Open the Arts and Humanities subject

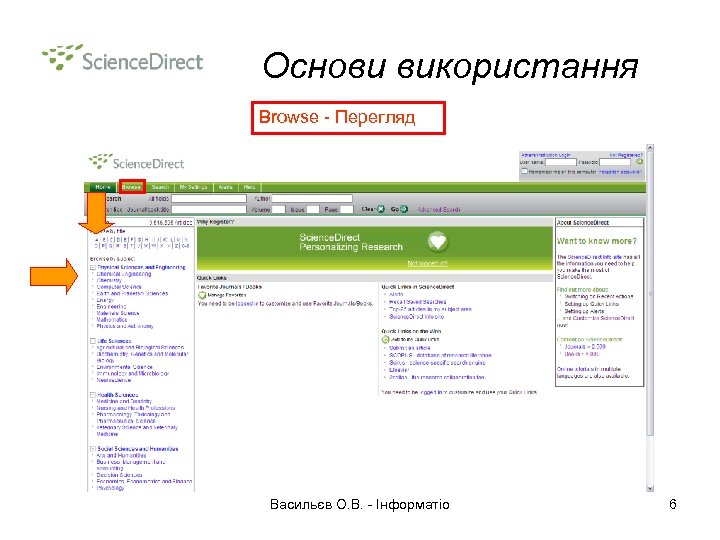pos(121,456)
